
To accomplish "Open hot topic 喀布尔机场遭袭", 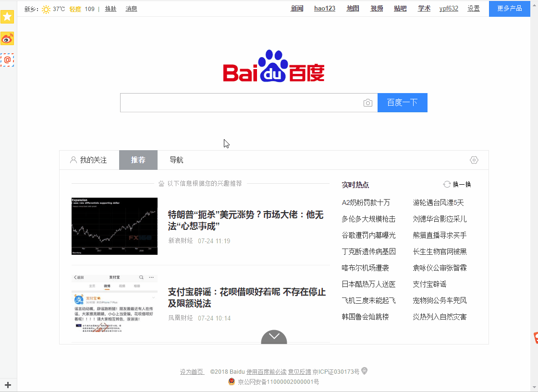I will coord(365,268).
